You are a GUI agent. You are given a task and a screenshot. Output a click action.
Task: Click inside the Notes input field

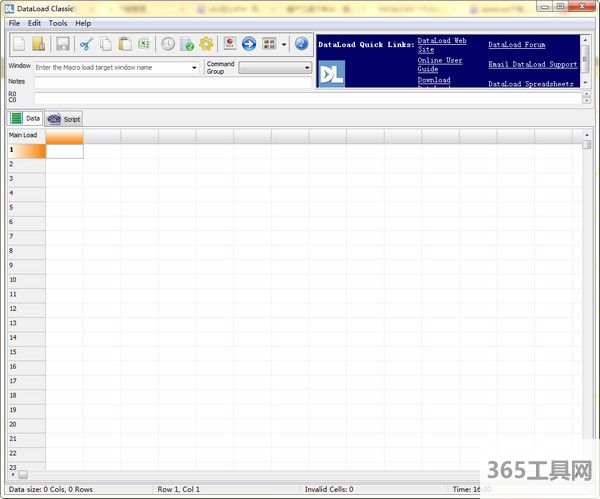coord(170,82)
